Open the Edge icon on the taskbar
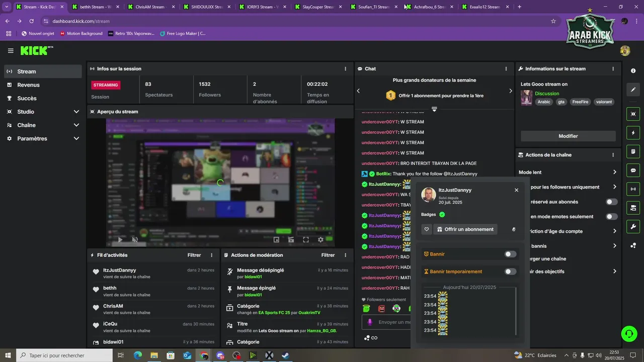644x362 pixels. pos(137,355)
